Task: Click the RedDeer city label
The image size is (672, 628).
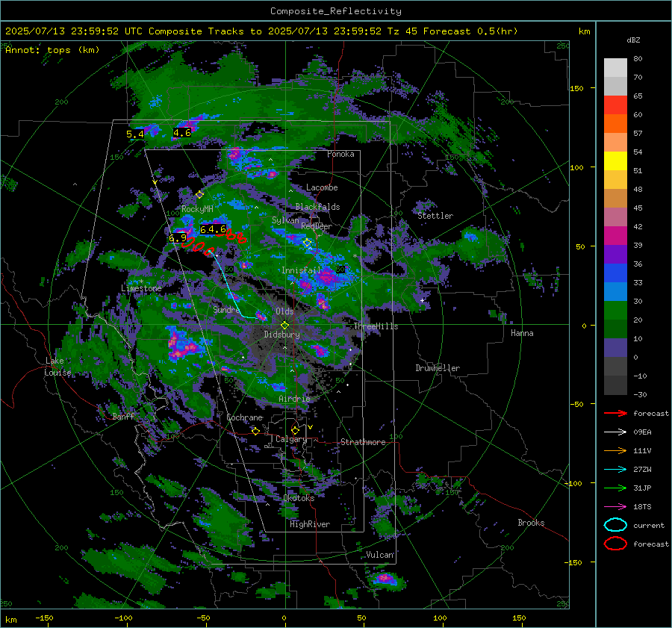Action: pyautogui.click(x=317, y=226)
